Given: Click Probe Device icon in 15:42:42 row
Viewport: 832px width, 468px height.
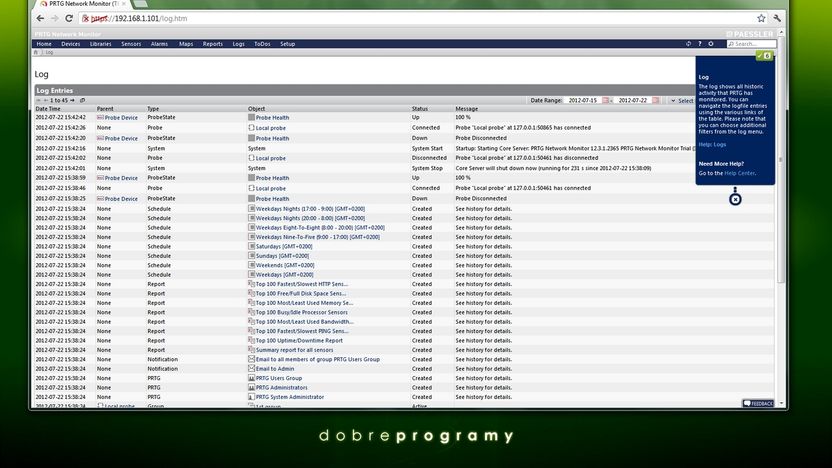Looking at the screenshot, I should (x=100, y=117).
